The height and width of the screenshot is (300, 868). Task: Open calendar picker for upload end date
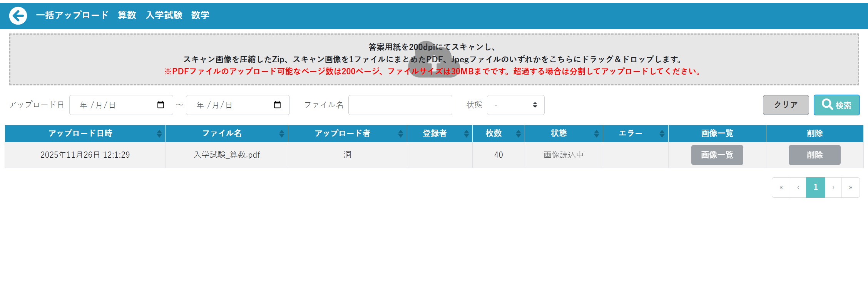[277, 105]
